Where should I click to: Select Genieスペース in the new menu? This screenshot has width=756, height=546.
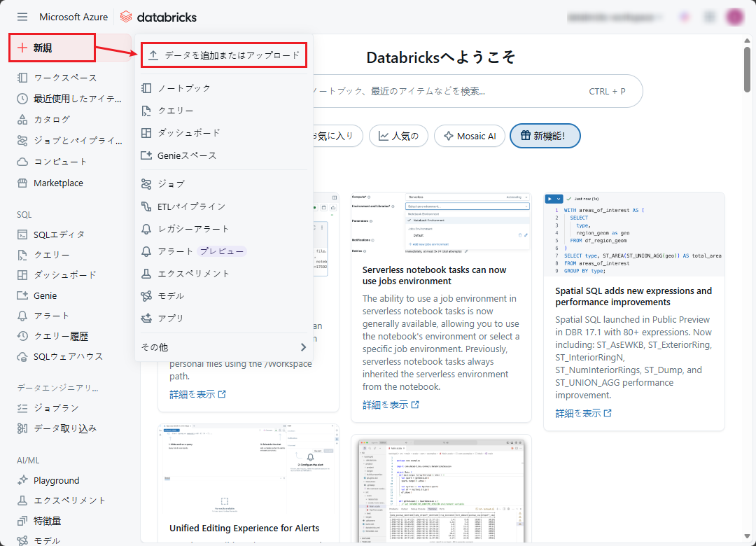coord(187,155)
